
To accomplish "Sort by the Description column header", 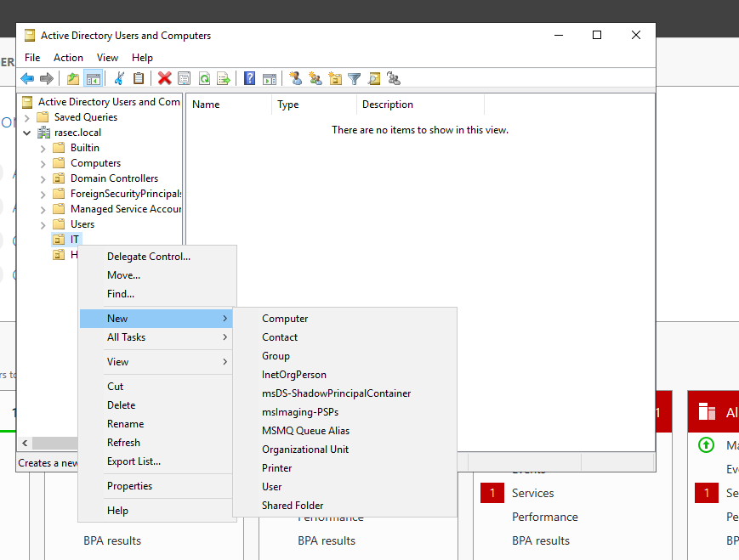I will coord(420,105).
